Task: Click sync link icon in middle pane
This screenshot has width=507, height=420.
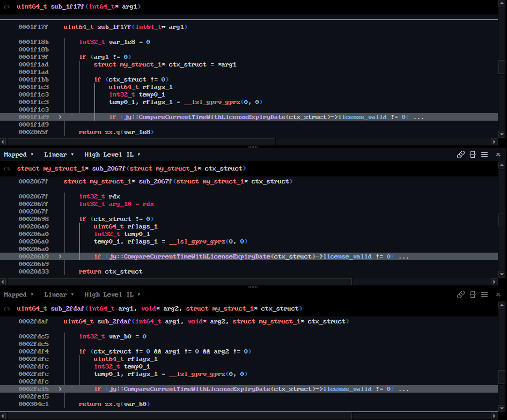Action: (460, 154)
